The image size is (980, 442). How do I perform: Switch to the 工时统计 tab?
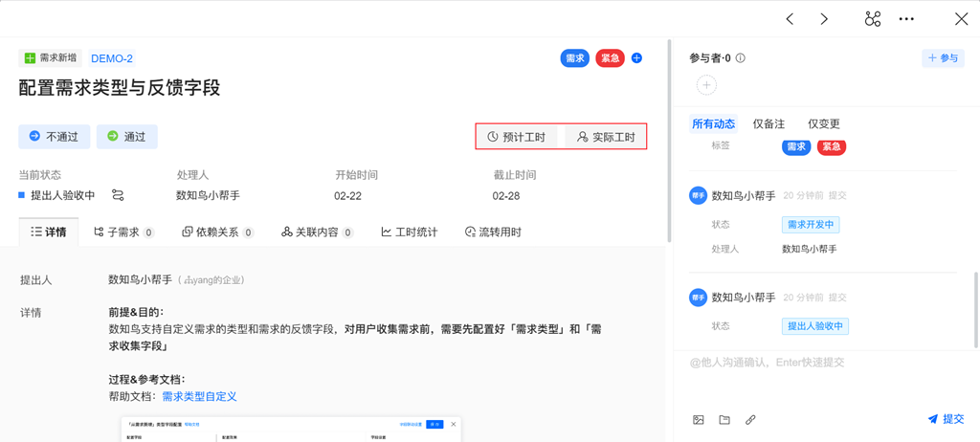pyautogui.click(x=410, y=232)
